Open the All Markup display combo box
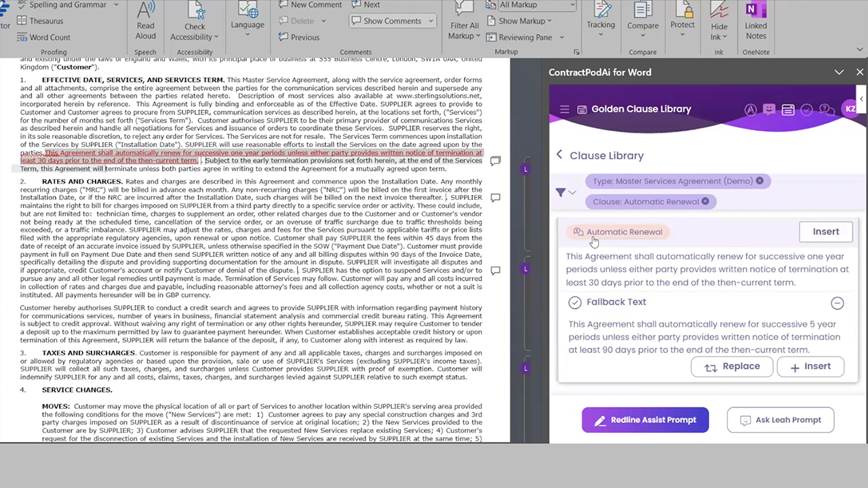This screenshot has width=868, height=488. [x=537, y=5]
